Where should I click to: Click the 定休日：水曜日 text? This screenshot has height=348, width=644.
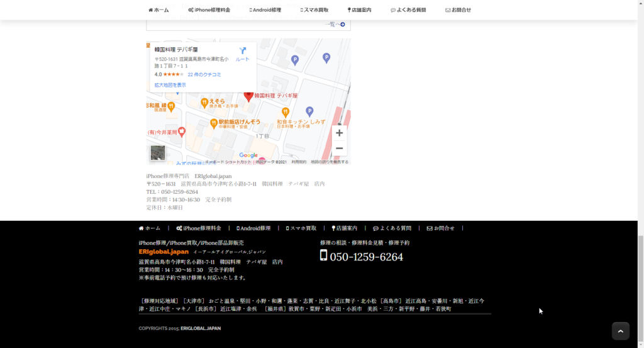(x=164, y=208)
